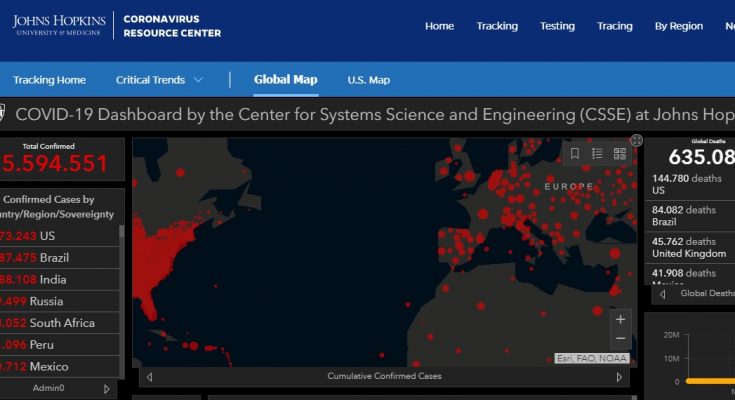Click the scrollbar of confirmed cases list

122,233
